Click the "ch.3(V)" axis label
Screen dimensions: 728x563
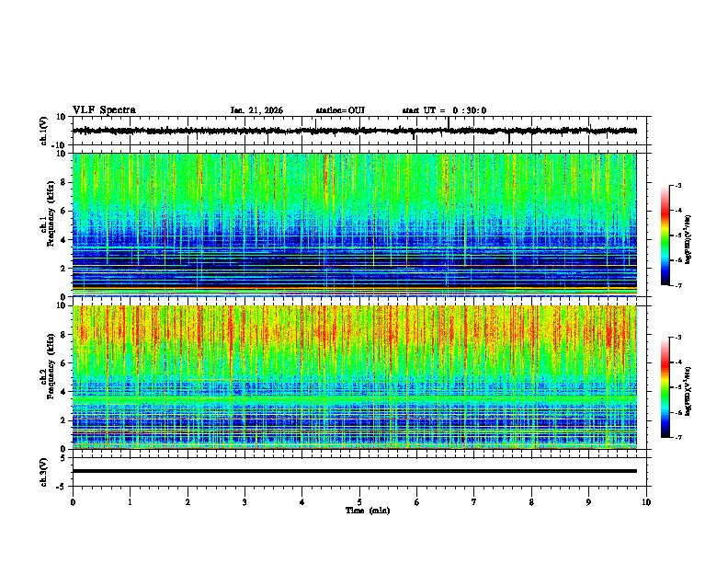[x=44, y=472]
